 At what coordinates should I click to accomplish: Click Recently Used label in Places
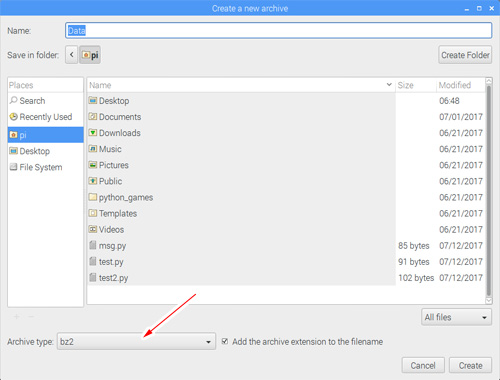click(x=46, y=117)
